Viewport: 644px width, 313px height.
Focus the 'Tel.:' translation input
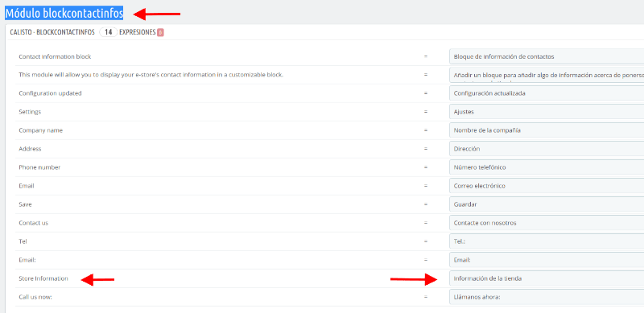[547, 241]
